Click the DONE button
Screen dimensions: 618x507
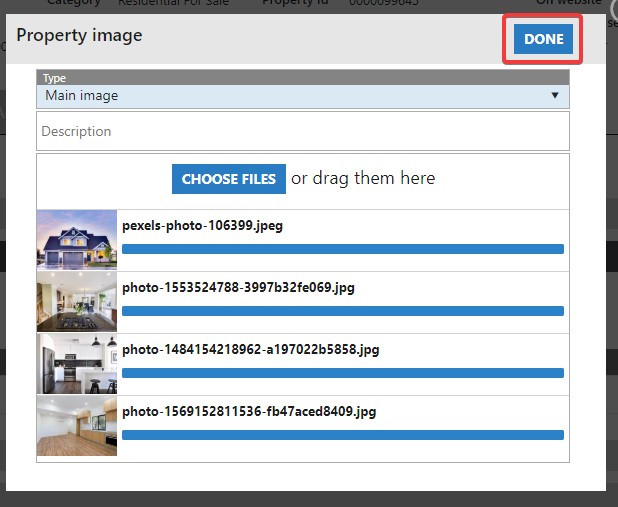(544, 40)
